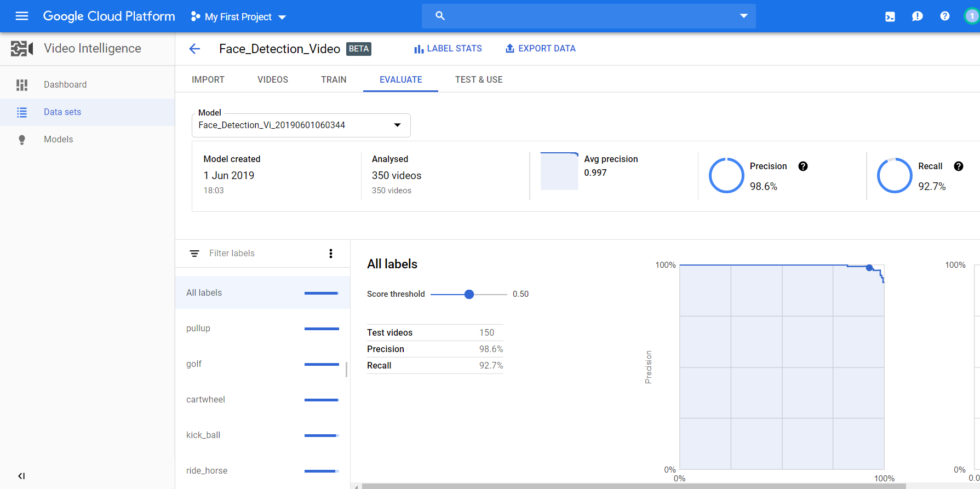Click the Data sets list icon
The height and width of the screenshot is (489, 980).
point(22,112)
